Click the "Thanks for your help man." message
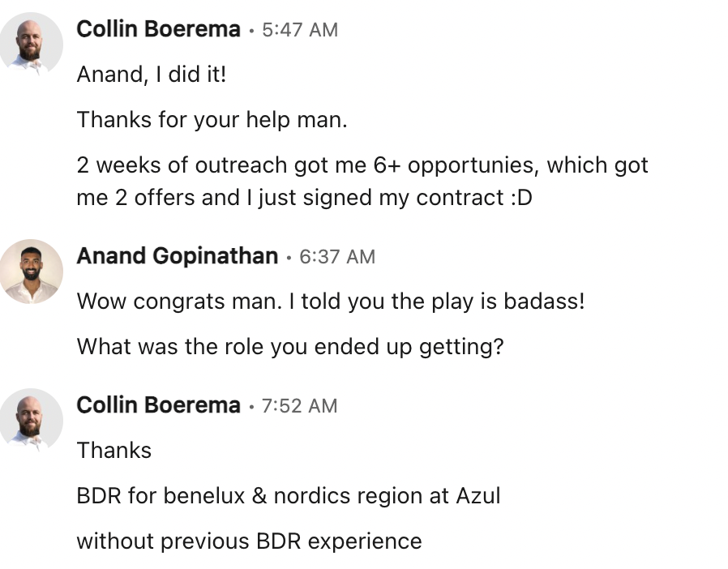728x569 pixels. pos(212,120)
